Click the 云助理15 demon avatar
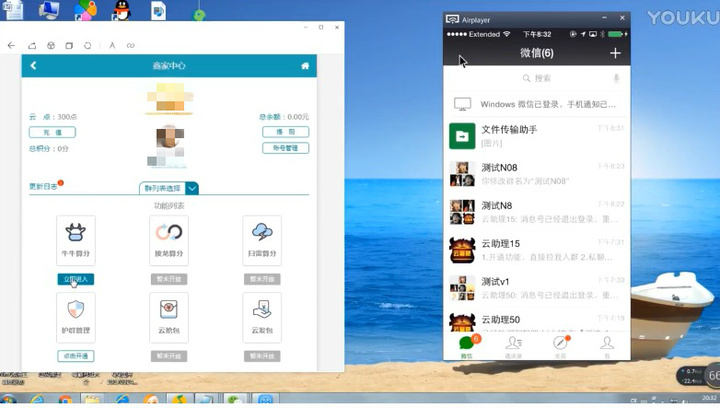 coord(462,250)
